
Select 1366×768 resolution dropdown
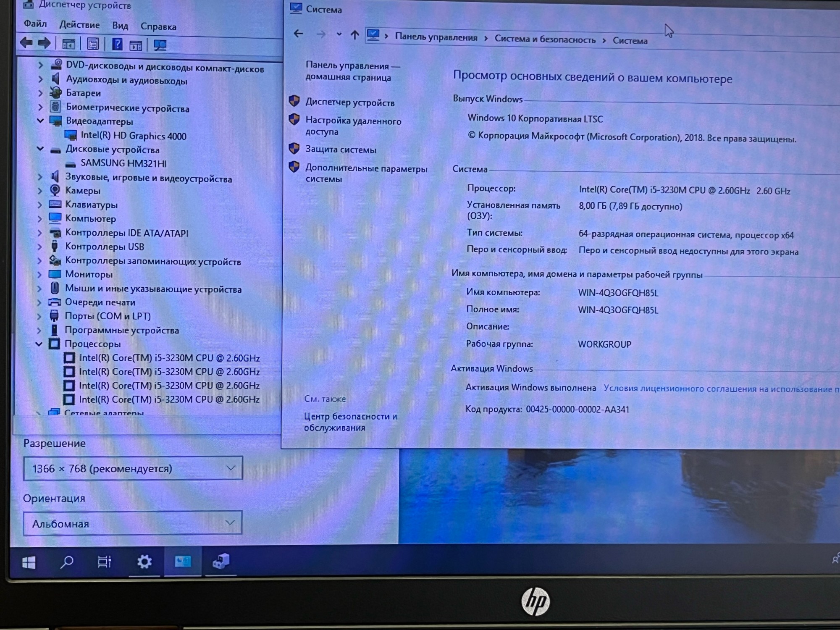click(x=131, y=469)
